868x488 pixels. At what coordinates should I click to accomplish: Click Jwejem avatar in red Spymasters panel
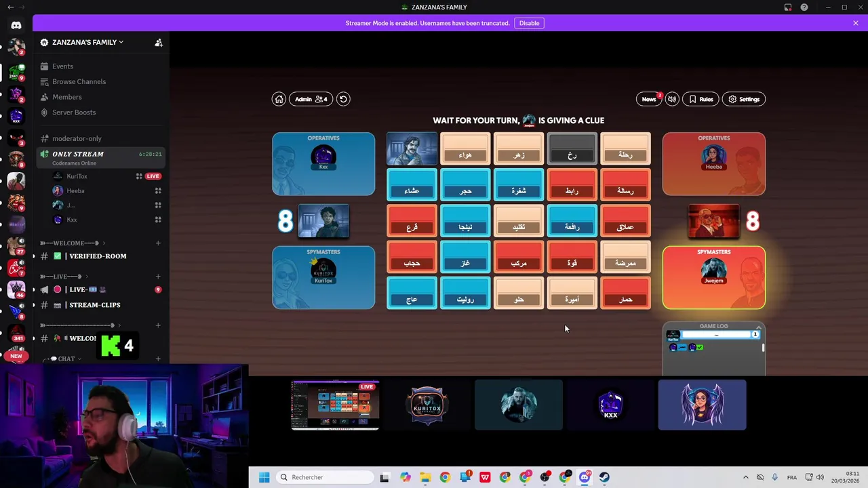click(x=714, y=270)
